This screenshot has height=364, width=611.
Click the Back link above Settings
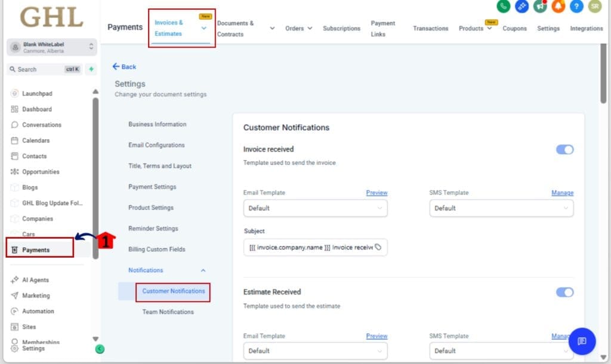124,67
